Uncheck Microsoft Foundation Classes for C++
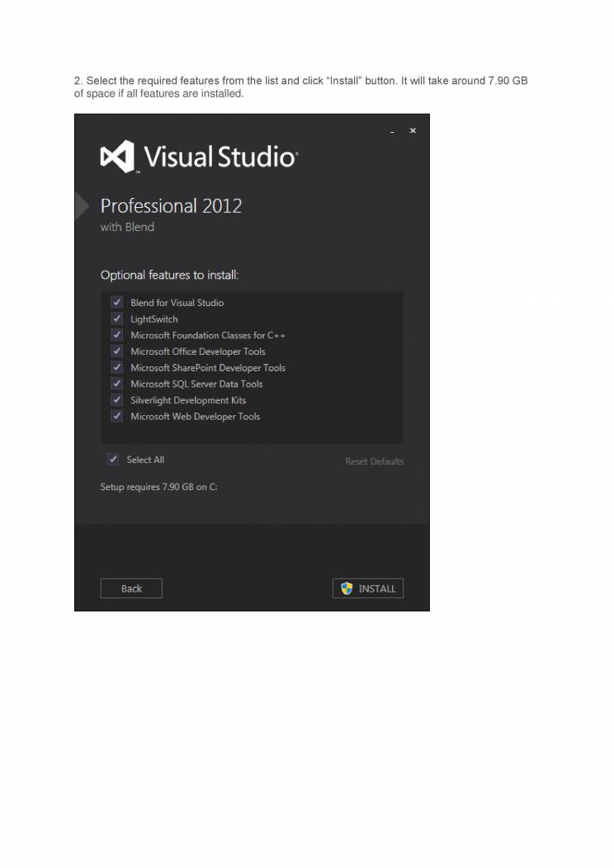614x868 pixels. (x=117, y=335)
